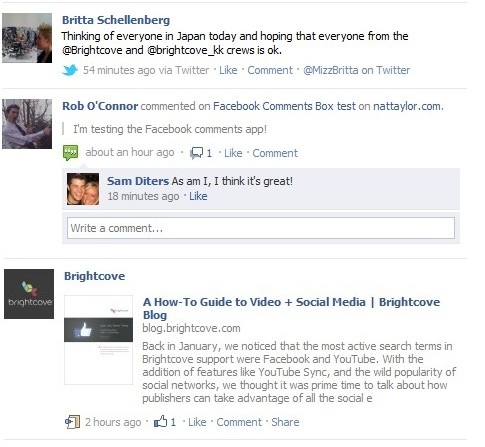Share the Brightcove blog post
Image resolution: width=485 pixels, height=447 pixels.
(285, 422)
